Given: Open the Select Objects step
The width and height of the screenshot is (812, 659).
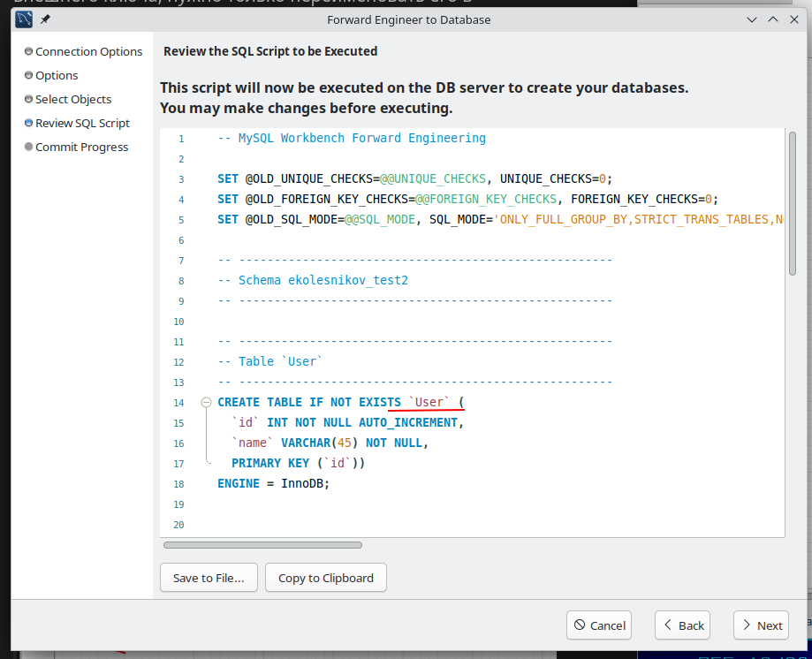Looking at the screenshot, I should [x=73, y=100].
